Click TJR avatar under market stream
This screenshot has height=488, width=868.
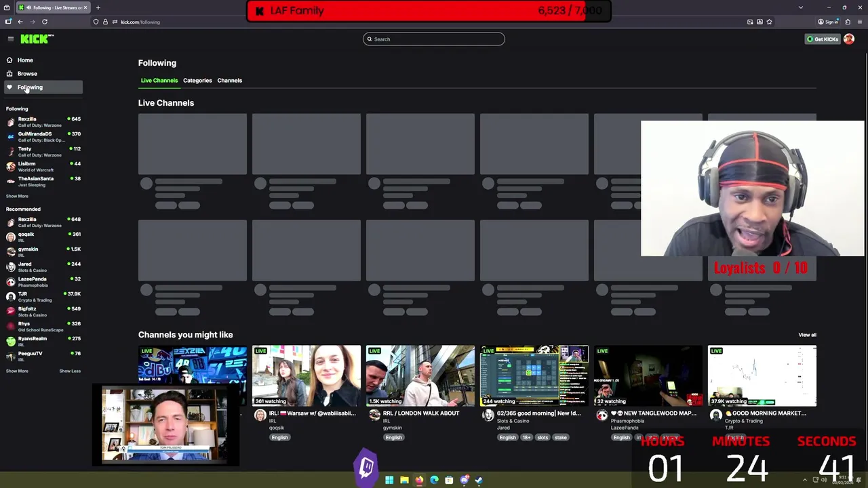click(716, 415)
